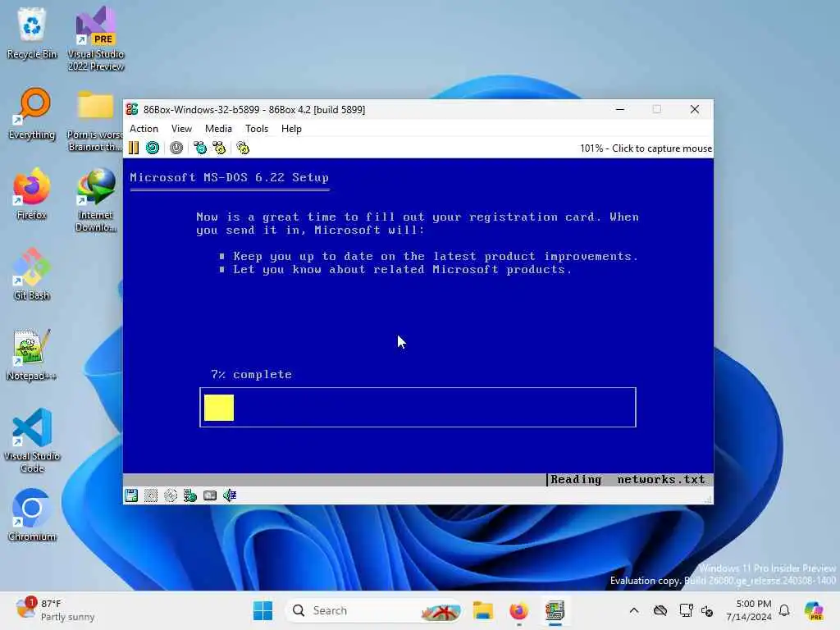Select the Firefox desktop shortcut
The height and width of the screenshot is (630, 840).
coord(32,194)
